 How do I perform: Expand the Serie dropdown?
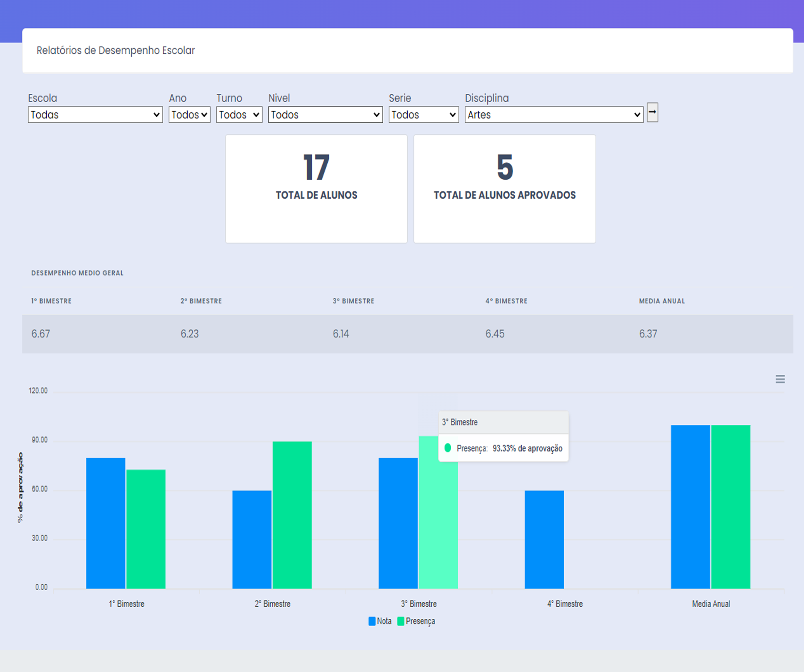coord(423,115)
